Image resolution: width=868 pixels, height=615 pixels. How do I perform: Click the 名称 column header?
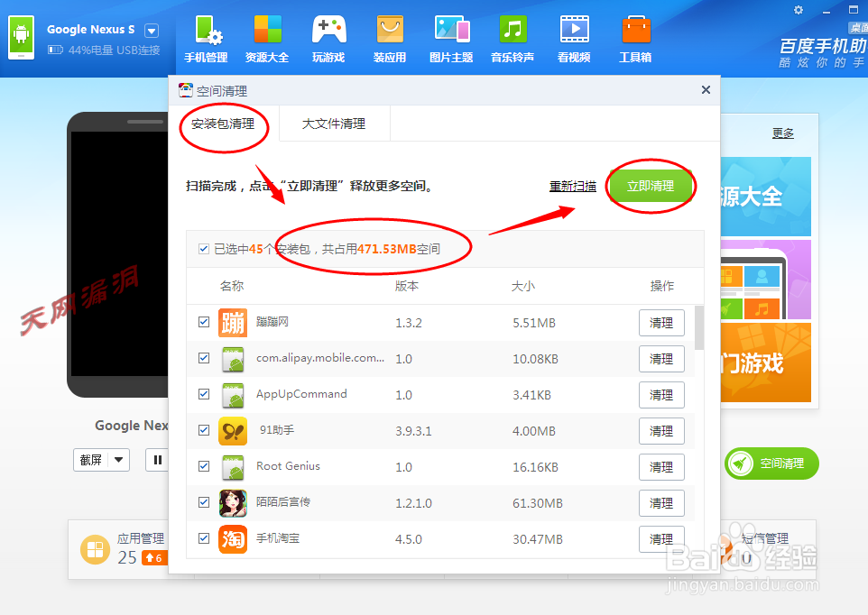[x=231, y=286]
